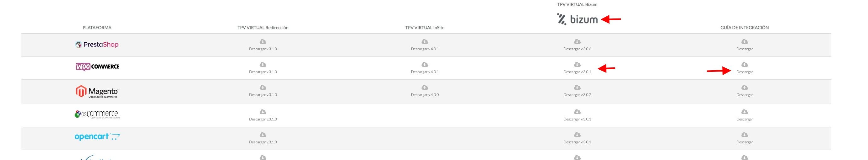Screen dimensions: 868x160
Task: Open Descargar v.3.1.0 link in OpenCart row
Action: click(x=263, y=142)
